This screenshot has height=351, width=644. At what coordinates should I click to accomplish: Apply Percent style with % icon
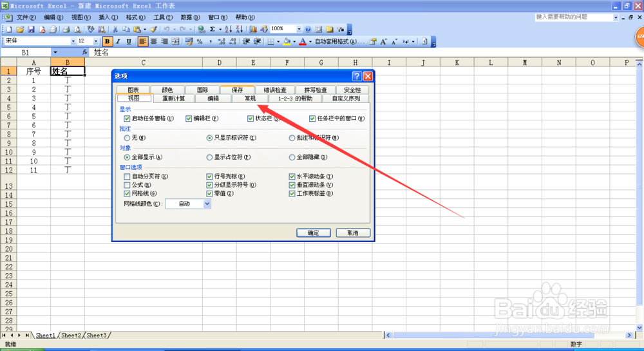200,41
